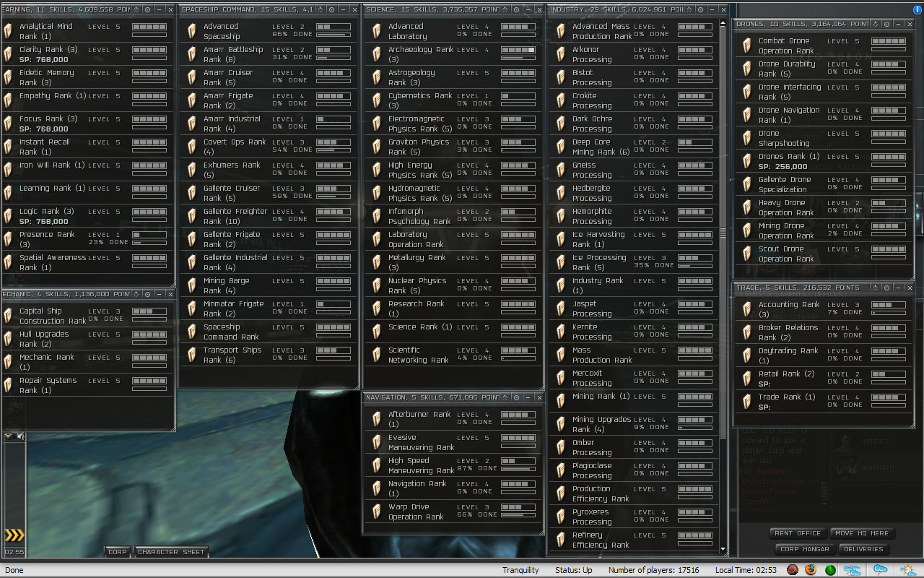Image resolution: width=924 pixels, height=578 pixels.
Task: Click Advanced Spaceship 86% progress bar
Action: (334, 35)
